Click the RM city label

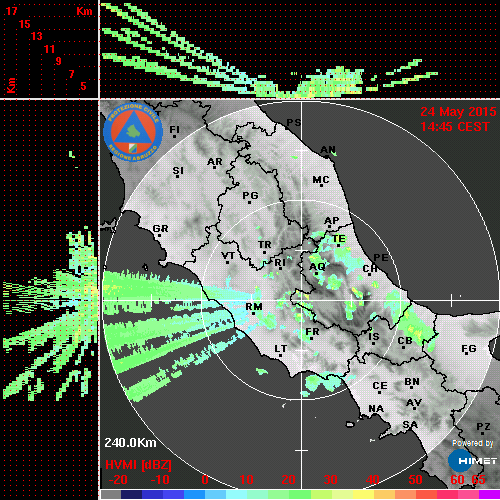coord(254,306)
